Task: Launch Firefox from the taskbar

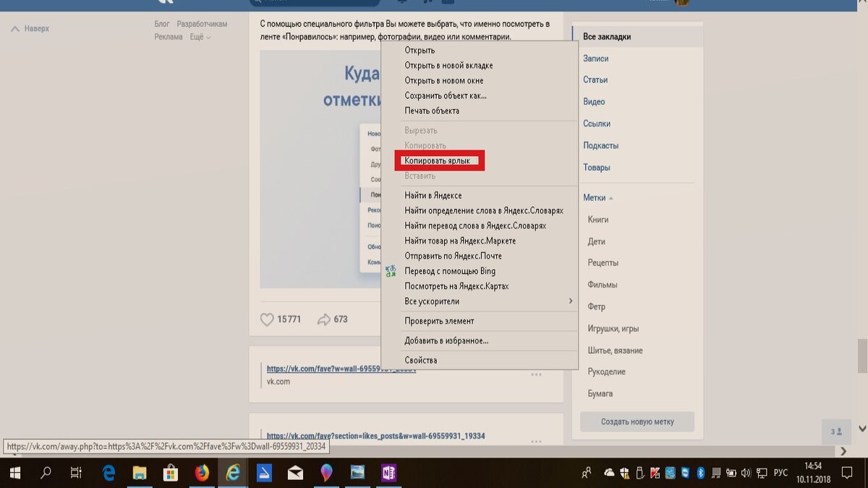Action: (202, 473)
